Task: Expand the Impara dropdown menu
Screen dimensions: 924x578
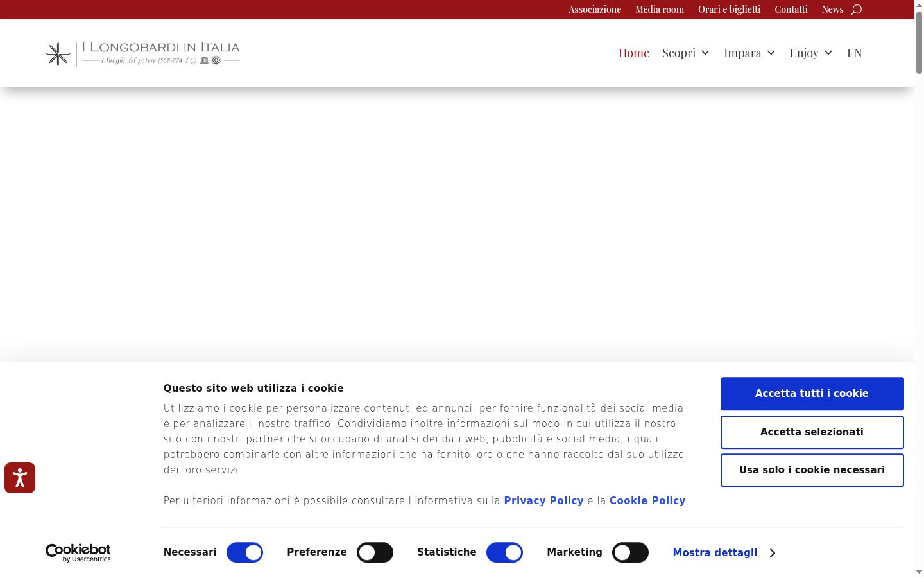Action: click(749, 53)
